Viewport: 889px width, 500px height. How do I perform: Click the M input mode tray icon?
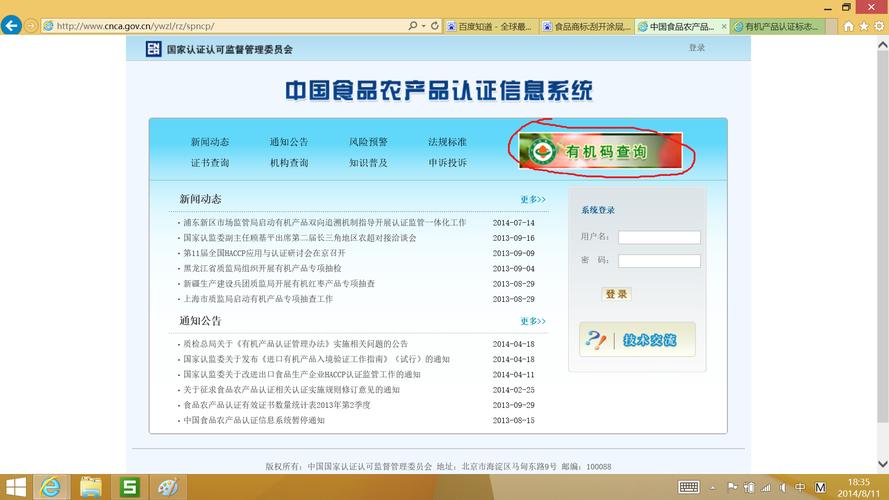(820, 487)
